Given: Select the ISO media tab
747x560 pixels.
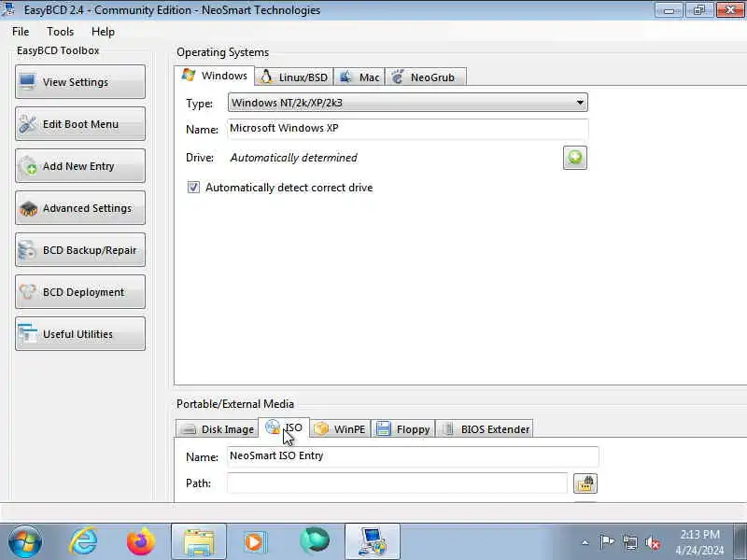Looking at the screenshot, I should click(x=284, y=427).
